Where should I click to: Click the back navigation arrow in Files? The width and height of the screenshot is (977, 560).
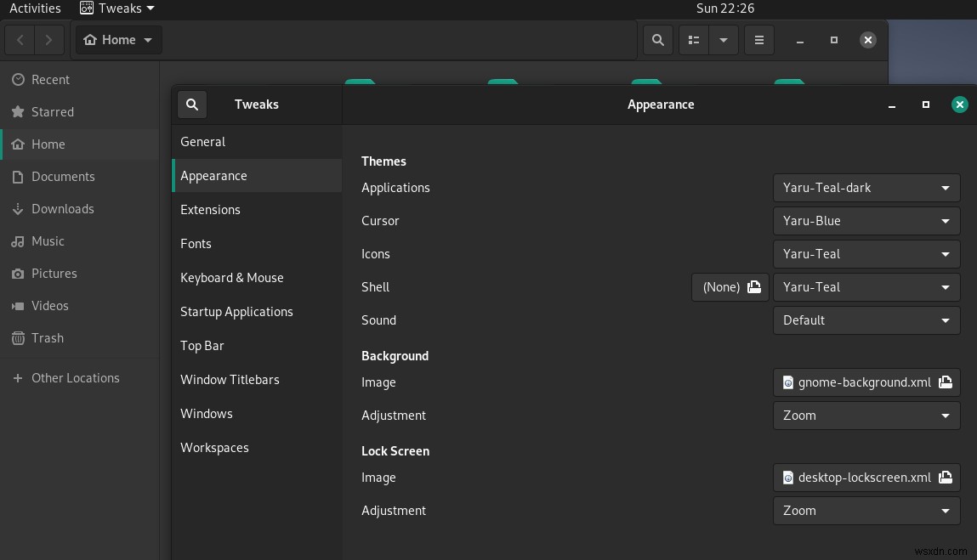click(20, 39)
